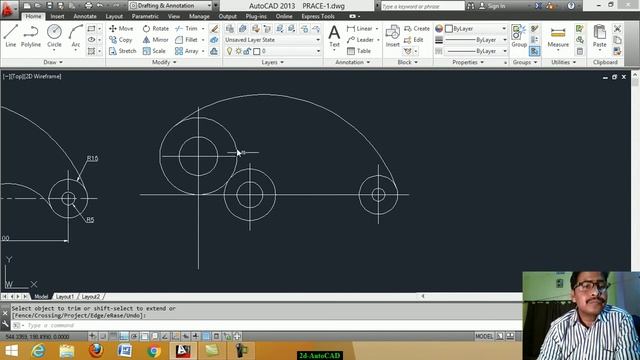Click the Insert block icon
This screenshot has width=640, height=360.
pyautogui.click(x=392, y=36)
